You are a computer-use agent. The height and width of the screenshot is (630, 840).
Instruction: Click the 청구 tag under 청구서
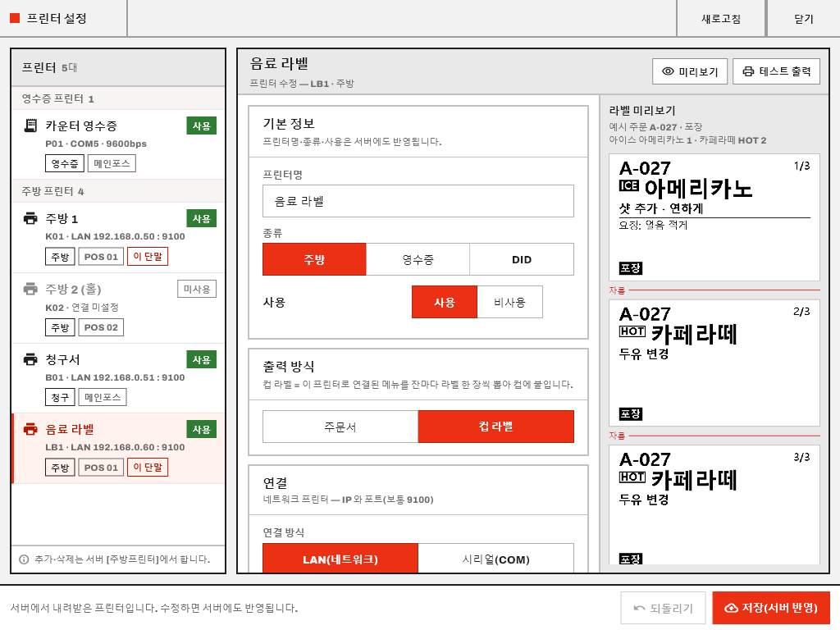pyautogui.click(x=60, y=398)
